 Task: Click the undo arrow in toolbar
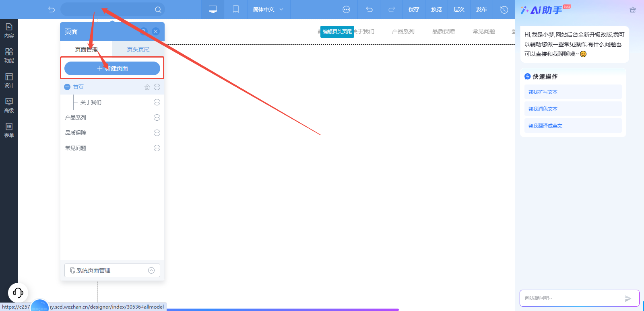pyautogui.click(x=369, y=10)
